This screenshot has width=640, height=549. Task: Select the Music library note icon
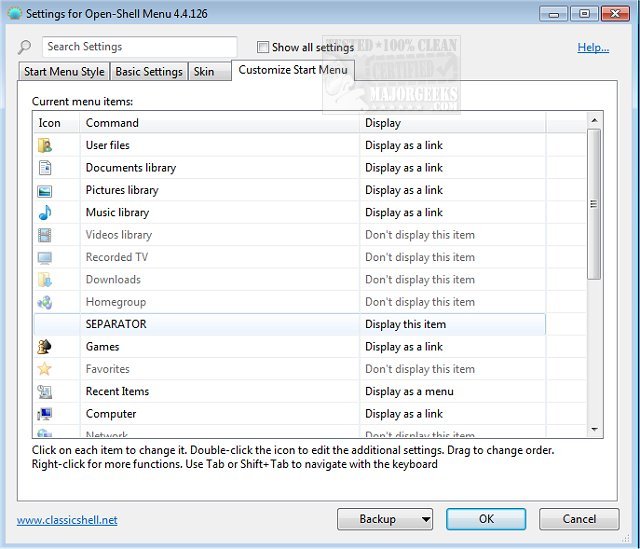[45, 213]
